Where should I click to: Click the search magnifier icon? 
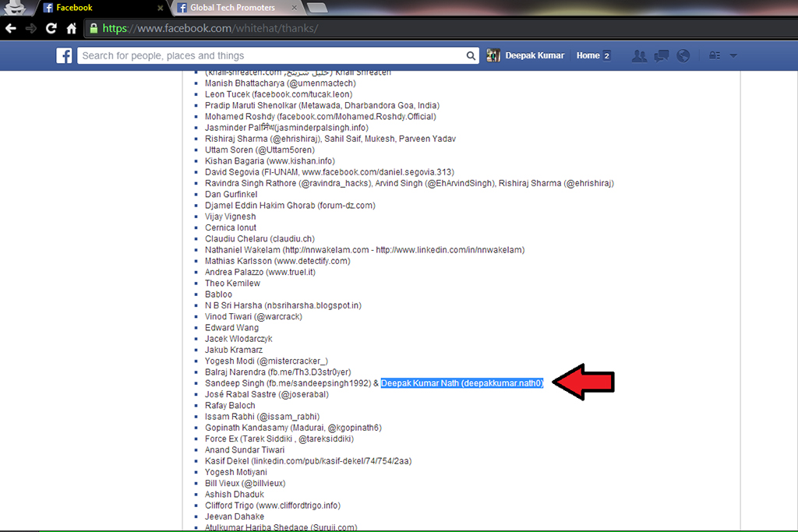pyautogui.click(x=471, y=56)
